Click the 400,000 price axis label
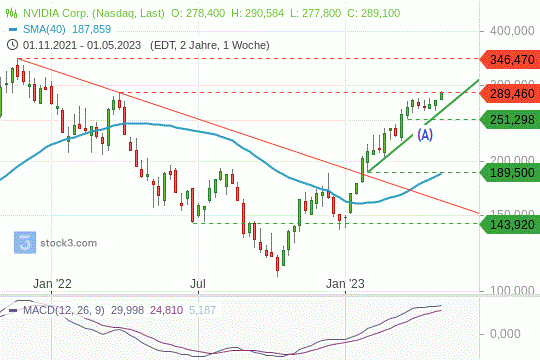 512,31
